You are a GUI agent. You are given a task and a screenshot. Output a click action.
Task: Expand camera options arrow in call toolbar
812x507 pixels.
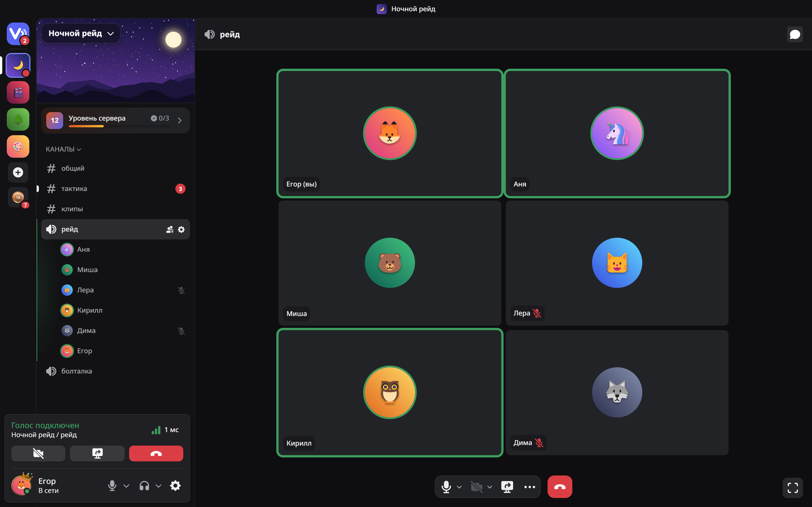pyautogui.click(x=489, y=487)
